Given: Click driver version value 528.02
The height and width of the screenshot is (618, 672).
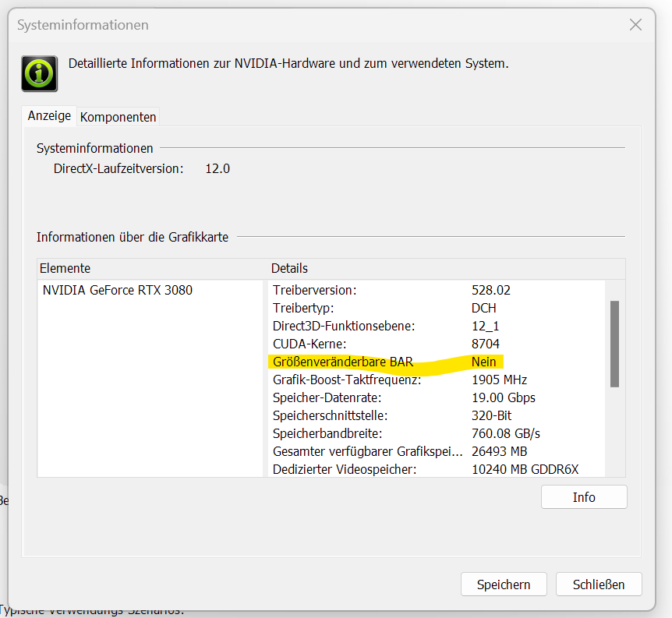Looking at the screenshot, I should [x=491, y=290].
